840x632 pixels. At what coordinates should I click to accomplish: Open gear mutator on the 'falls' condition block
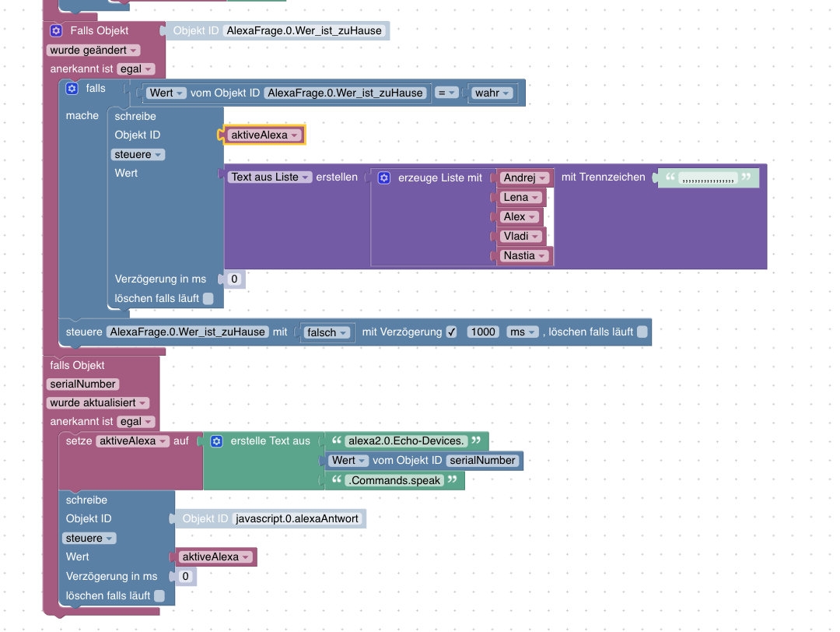pyautogui.click(x=72, y=89)
